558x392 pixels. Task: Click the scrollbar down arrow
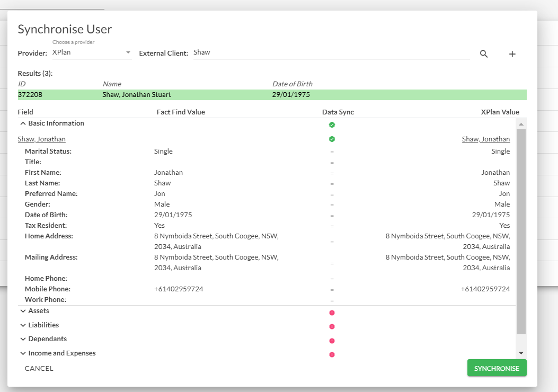coord(521,353)
